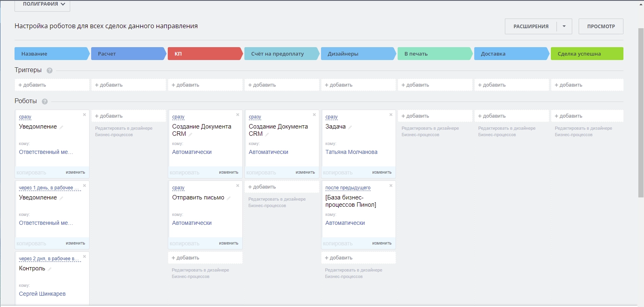Add a trigger to the Расчет stage
Image resolution: width=644 pixels, height=307 pixels.
coord(128,85)
